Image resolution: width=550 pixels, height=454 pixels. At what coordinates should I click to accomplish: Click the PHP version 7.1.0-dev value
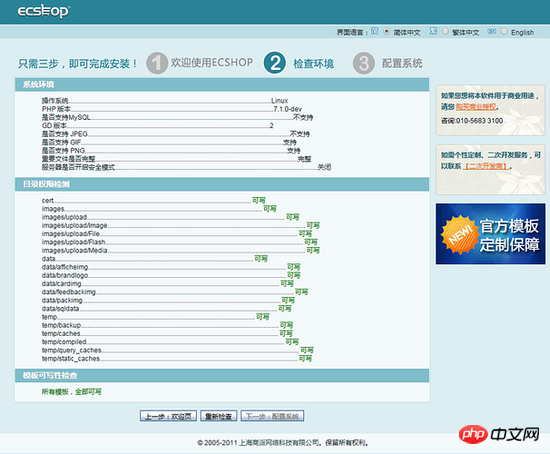288,109
